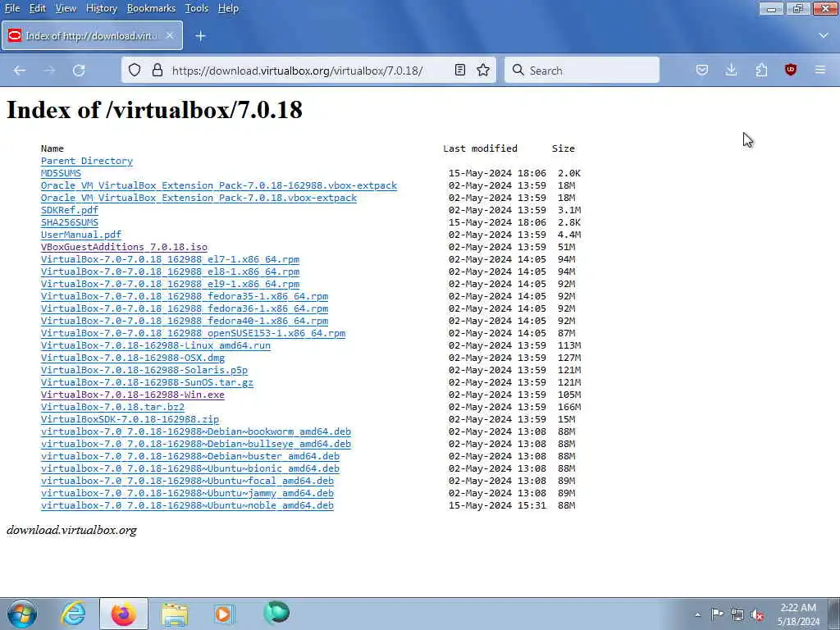The height and width of the screenshot is (630, 840).
Task: Download VirtualBox-7.0.18-162988-SunOS.tar.gz
Action: tap(148, 382)
